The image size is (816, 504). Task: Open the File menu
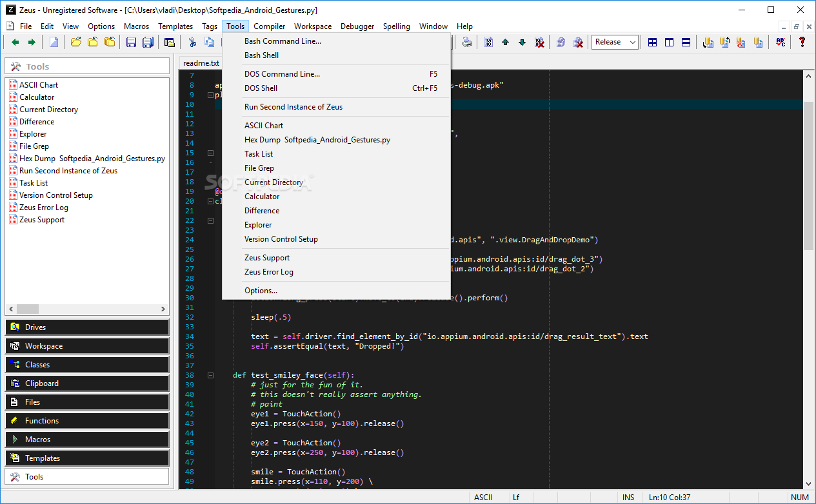[x=26, y=26]
